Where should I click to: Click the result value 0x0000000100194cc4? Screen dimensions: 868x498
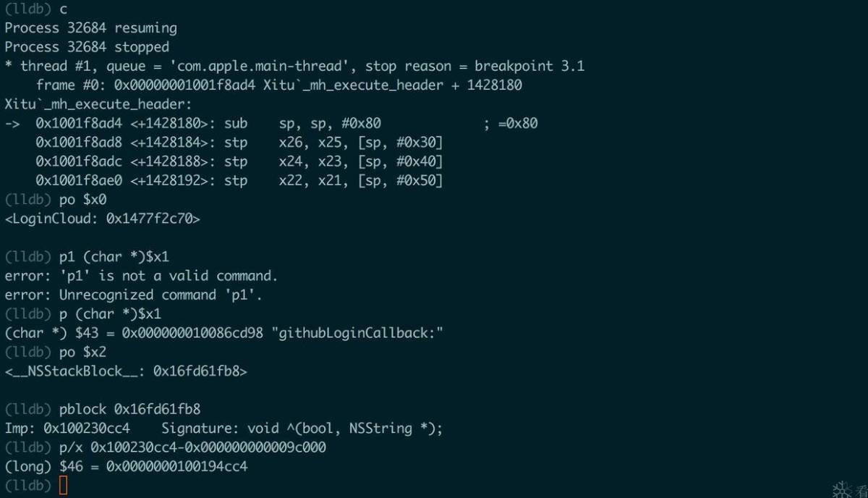click(x=177, y=466)
